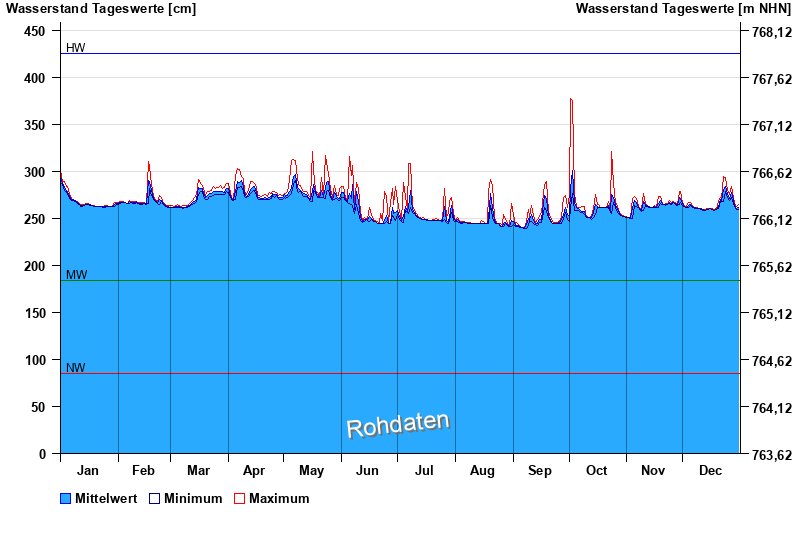Click the Jun month label
800x550 pixels.
click(x=367, y=470)
